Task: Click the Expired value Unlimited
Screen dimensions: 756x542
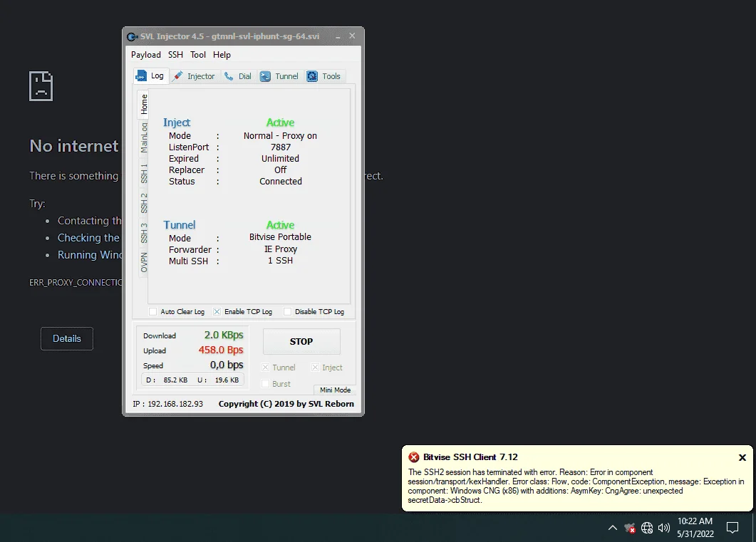Action: pos(281,159)
